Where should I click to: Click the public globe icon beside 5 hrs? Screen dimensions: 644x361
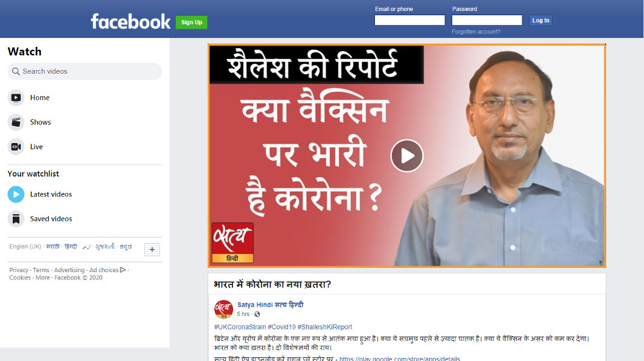[257, 314]
